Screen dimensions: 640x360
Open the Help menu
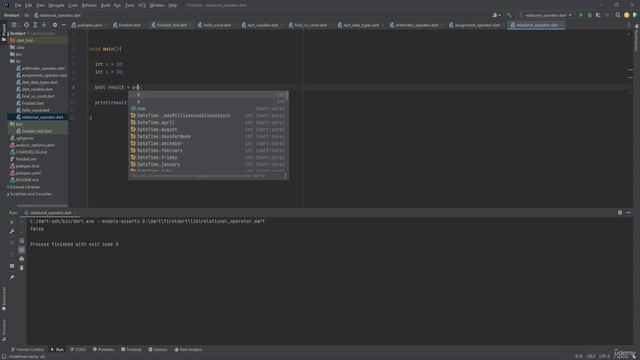173,5
